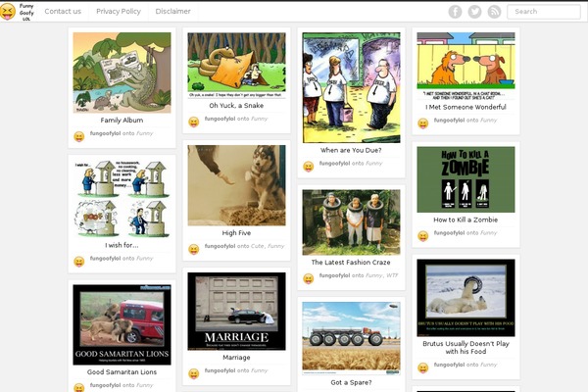
Task: Click Funny category under I Met Someone Wonderful
Action: click(x=489, y=120)
